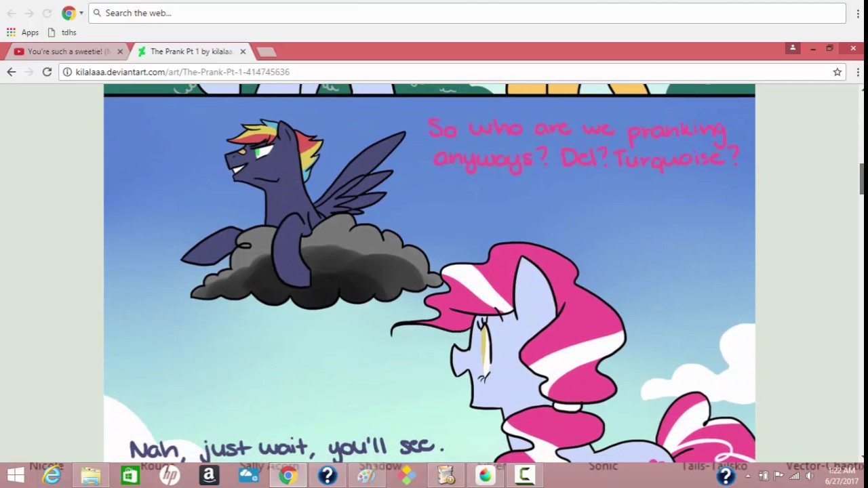Open the Action Center flag icon

click(779, 476)
